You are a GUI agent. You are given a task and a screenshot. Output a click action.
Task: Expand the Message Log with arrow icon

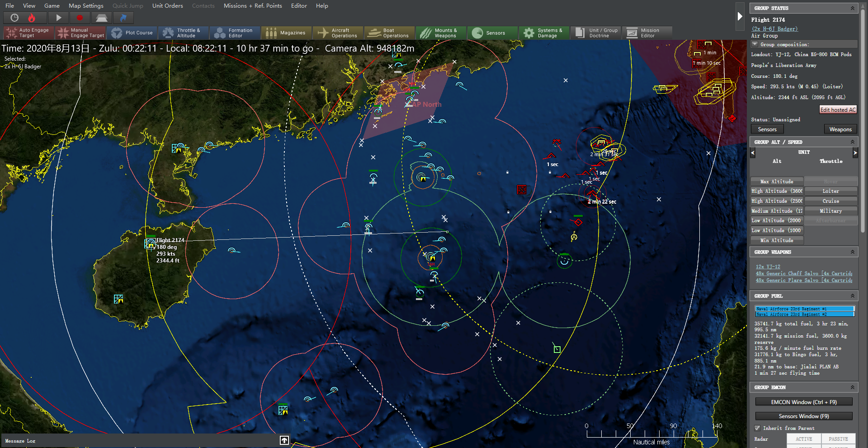[284, 440]
